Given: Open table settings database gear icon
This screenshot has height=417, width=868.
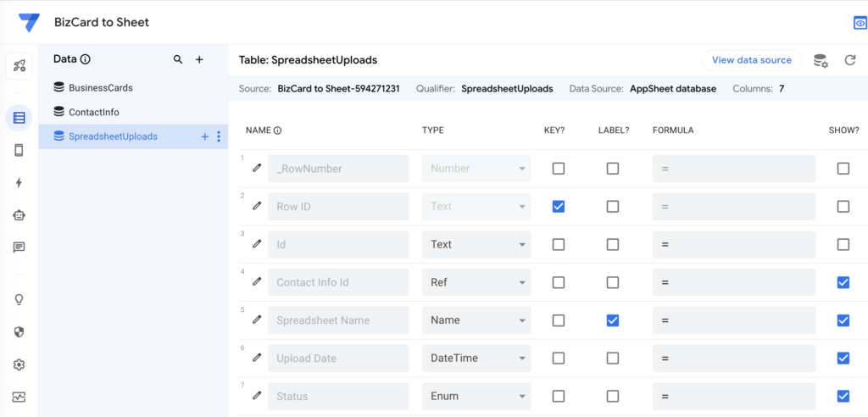Looking at the screenshot, I should click(820, 60).
